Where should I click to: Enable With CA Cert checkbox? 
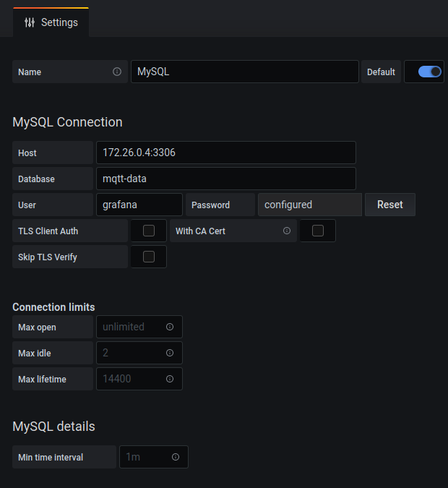coord(318,231)
